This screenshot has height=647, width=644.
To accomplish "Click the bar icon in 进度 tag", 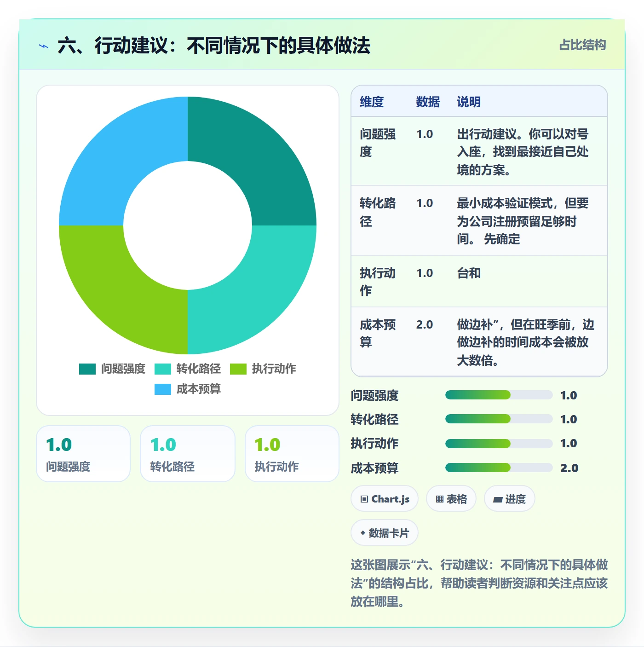I will (x=498, y=500).
